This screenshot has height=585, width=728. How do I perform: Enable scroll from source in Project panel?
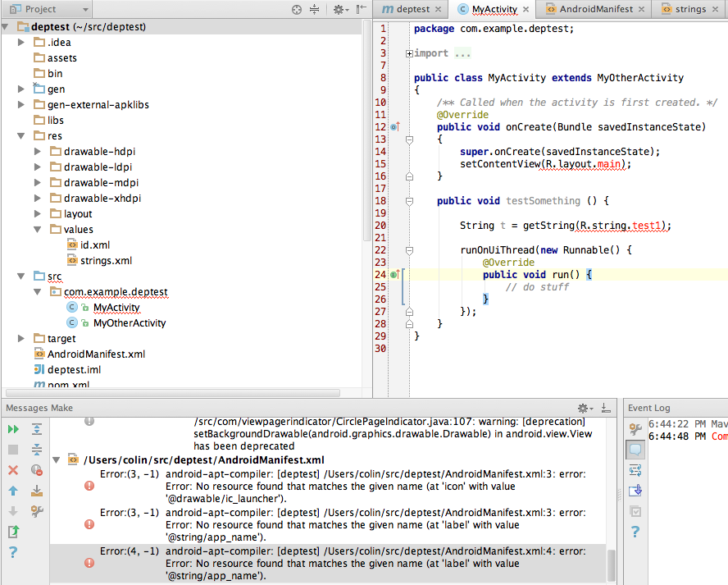(x=297, y=10)
